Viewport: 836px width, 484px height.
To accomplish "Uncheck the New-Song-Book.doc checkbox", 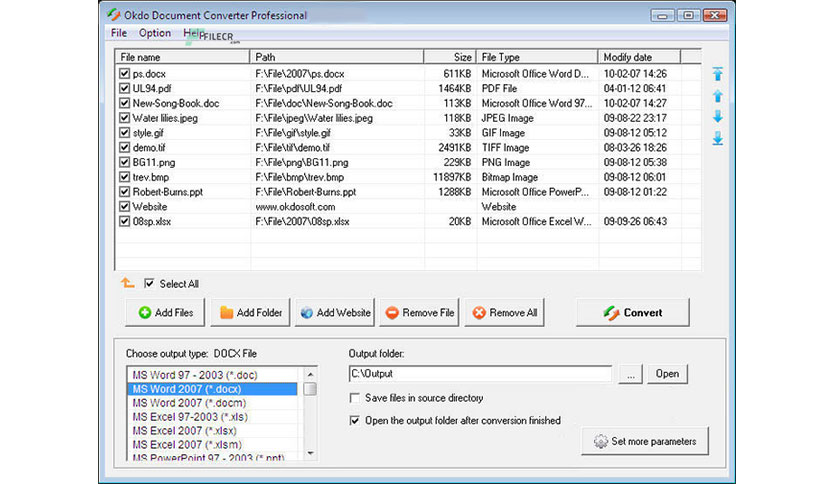I will point(124,103).
